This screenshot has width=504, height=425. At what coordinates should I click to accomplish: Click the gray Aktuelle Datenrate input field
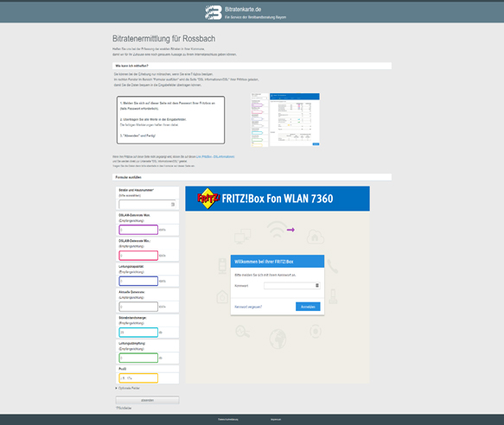click(x=138, y=307)
